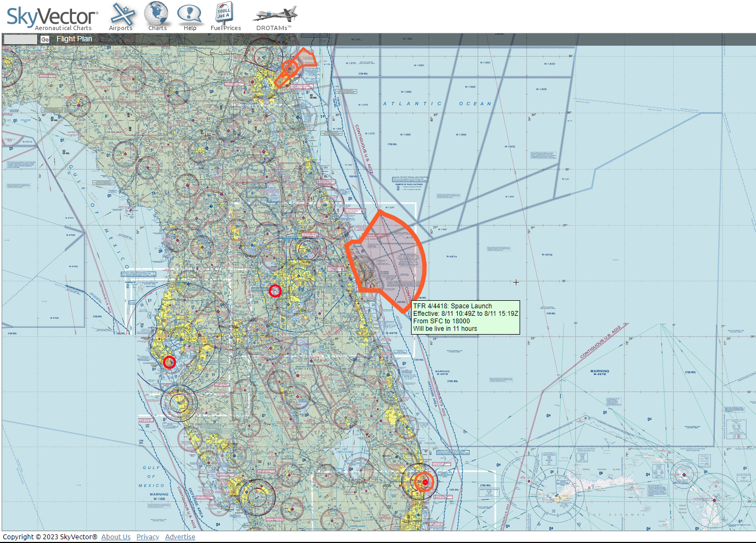Click the 'Will be live in 11 hours' text

point(445,329)
